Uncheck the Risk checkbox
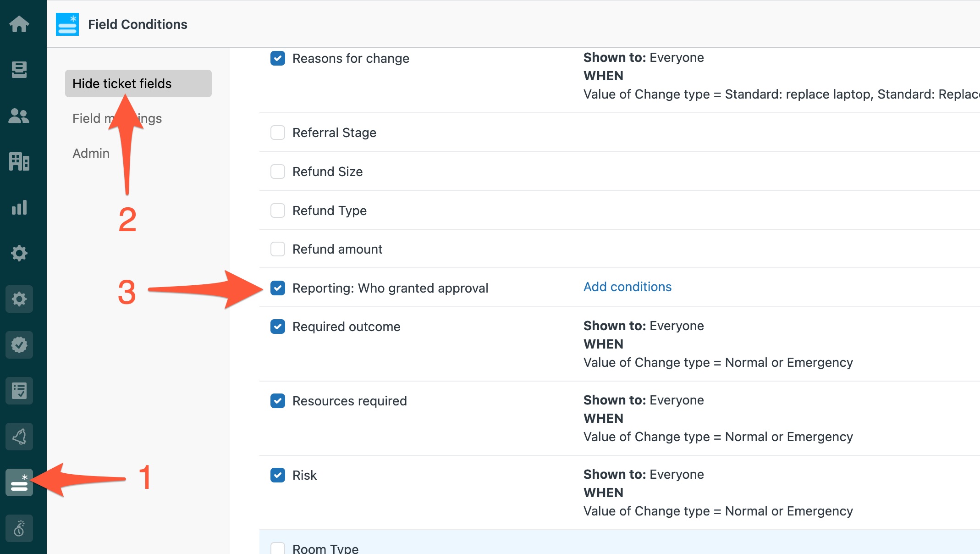Viewport: 980px width, 554px height. click(278, 475)
